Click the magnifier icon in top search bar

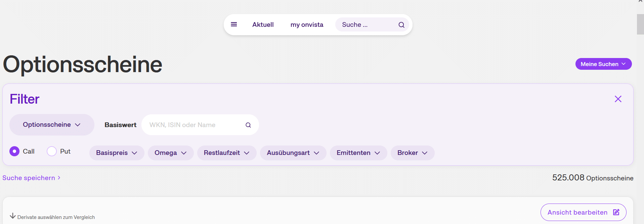pyautogui.click(x=401, y=25)
